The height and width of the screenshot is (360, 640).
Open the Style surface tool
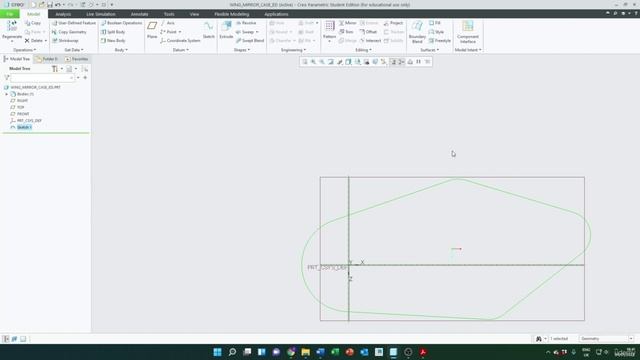click(436, 32)
